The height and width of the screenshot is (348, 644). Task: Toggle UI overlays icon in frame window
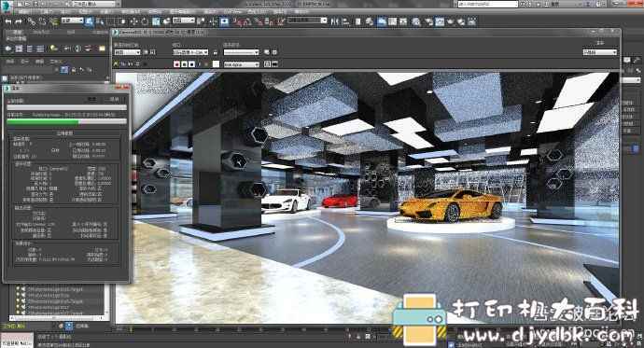click(x=268, y=64)
